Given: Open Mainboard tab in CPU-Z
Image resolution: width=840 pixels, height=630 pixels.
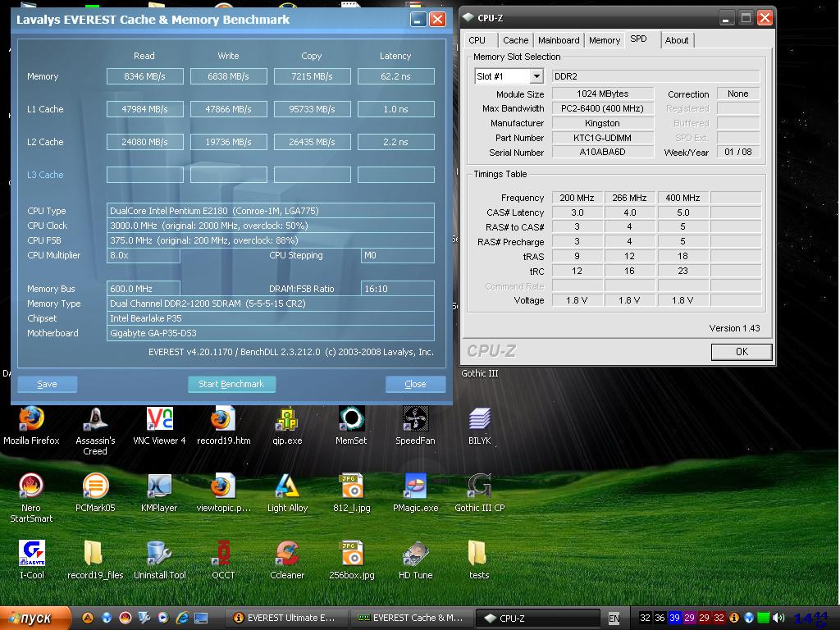Looking at the screenshot, I should coord(559,40).
